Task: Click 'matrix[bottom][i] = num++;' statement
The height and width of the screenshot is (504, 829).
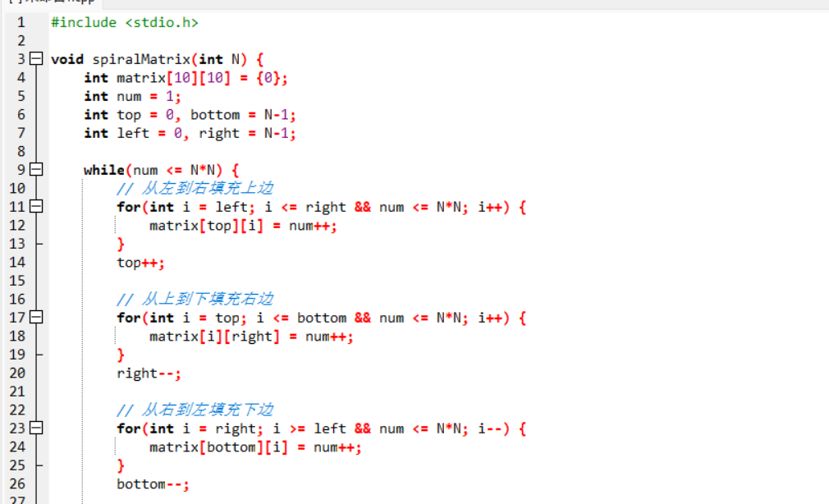Action: [255, 447]
